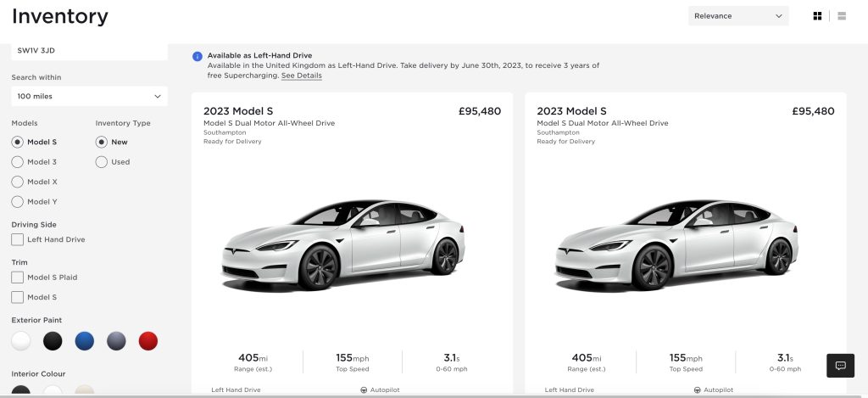Switch to grid view layout icon
This screenshot has height=398, width=868.
pyautogui.click(x=817, y=16)
